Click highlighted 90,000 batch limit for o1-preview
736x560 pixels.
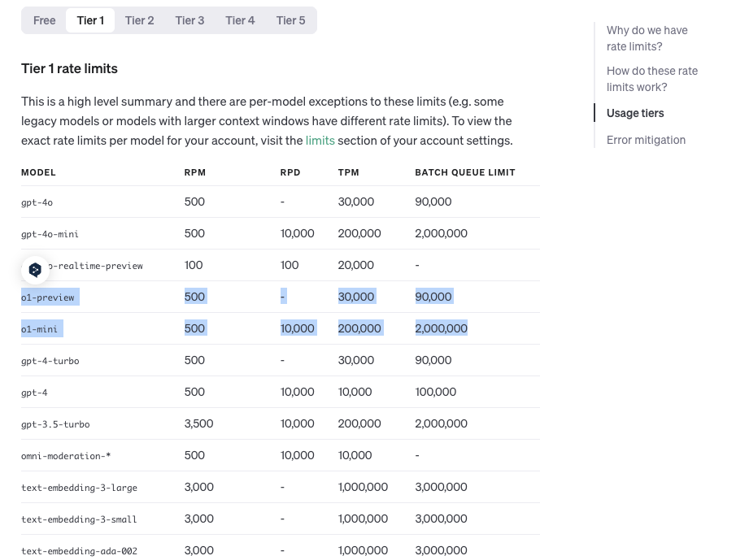tap(434, 297)
